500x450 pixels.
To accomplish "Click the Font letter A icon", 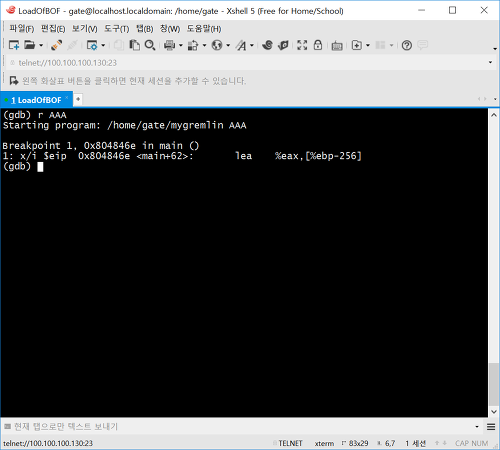I will pos(241,45).
